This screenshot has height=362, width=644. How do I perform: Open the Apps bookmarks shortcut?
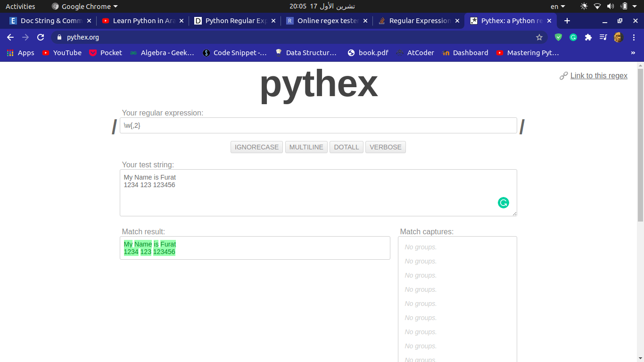point(20,53)
